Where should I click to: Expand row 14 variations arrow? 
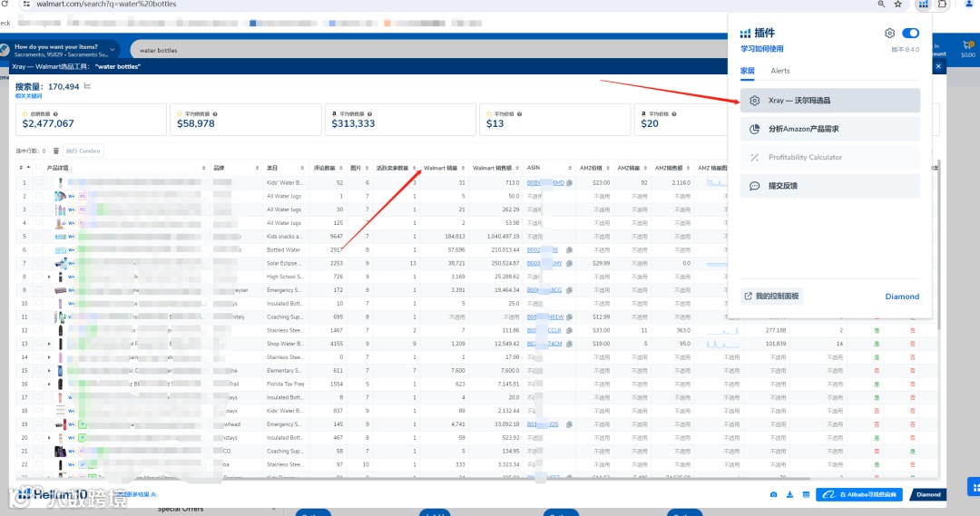pyautogui.click(x=49, y=357)
